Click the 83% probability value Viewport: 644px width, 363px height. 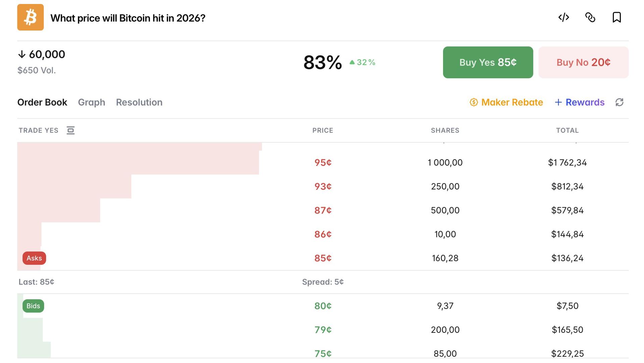(323, 62)
